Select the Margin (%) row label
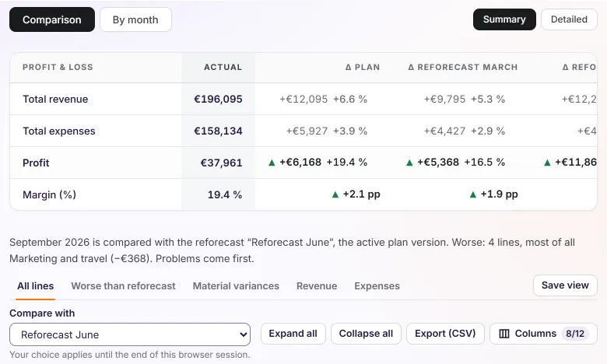Image resolution: width=607 pixels, height=364 pixels. pyautogui.click(x=49, y=194)
